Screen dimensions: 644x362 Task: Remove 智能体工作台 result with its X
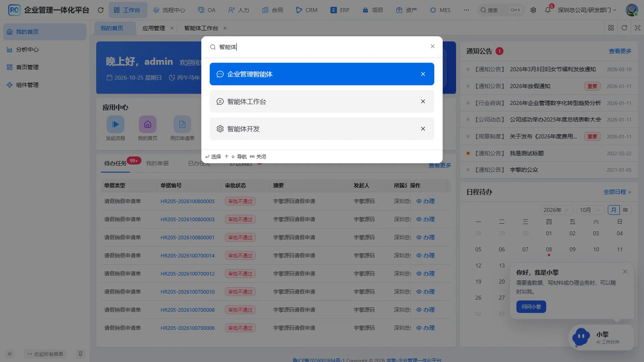coord(423,102)
